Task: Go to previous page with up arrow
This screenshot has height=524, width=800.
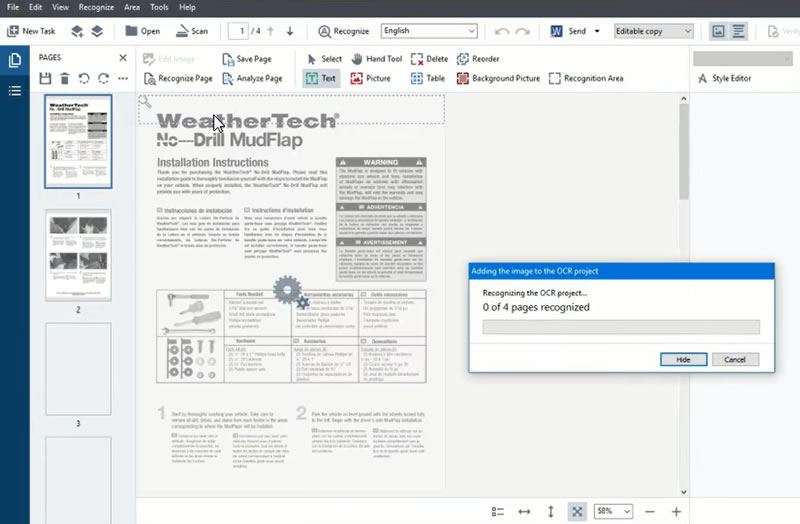Action: point(271,31)
